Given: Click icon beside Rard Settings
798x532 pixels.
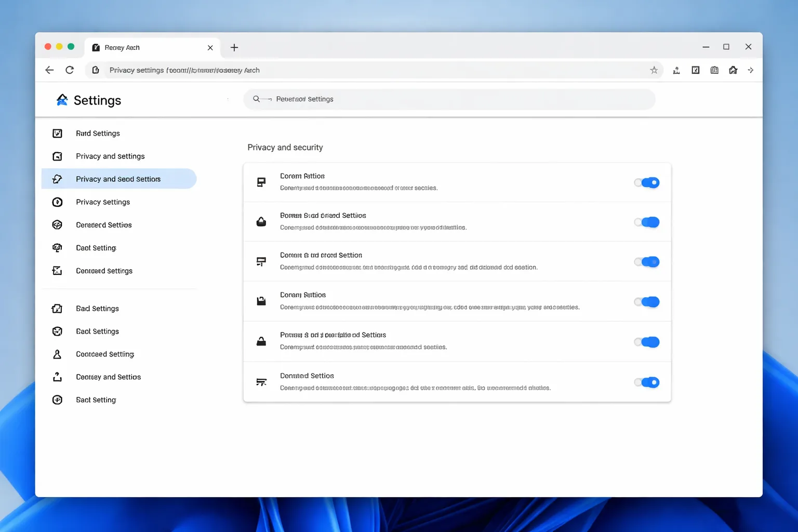Looking at the screenshot, I should [58, 134].
